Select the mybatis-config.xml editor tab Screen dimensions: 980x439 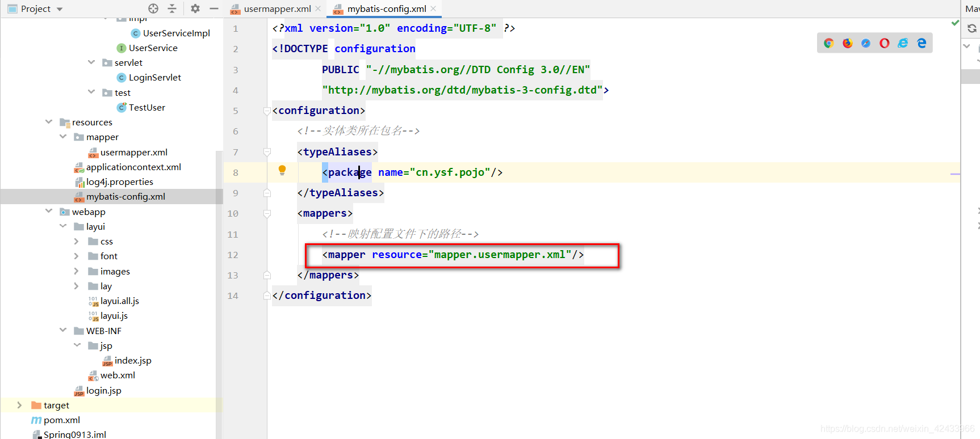point(387,9)
